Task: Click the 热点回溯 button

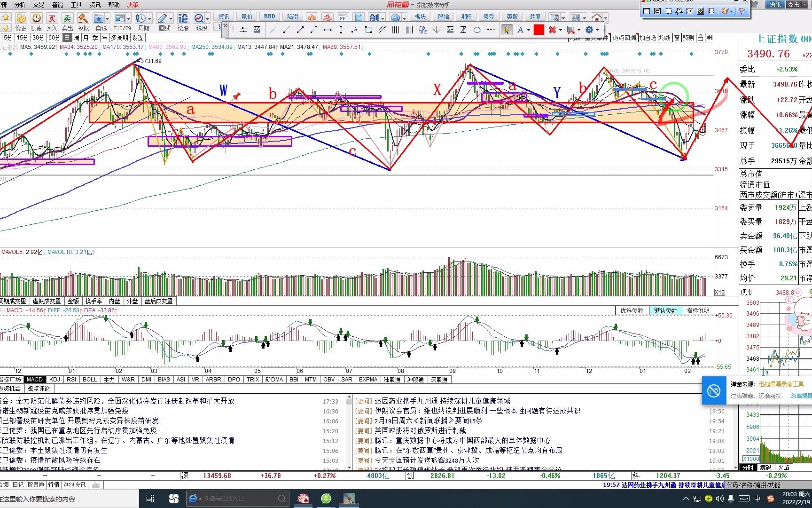Action: coord(624,38)
